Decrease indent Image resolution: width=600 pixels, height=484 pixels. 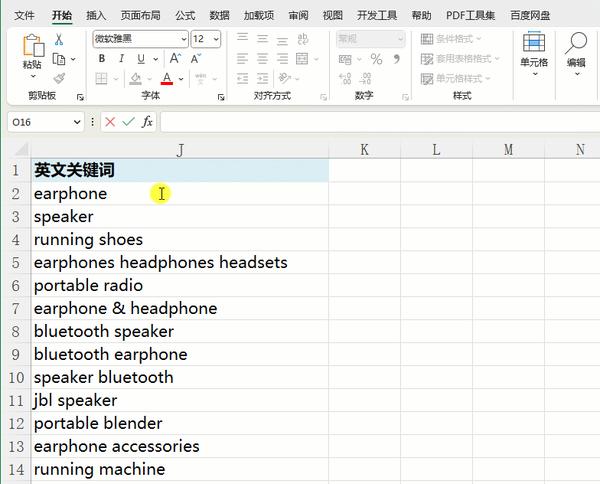tap(243, 78)
